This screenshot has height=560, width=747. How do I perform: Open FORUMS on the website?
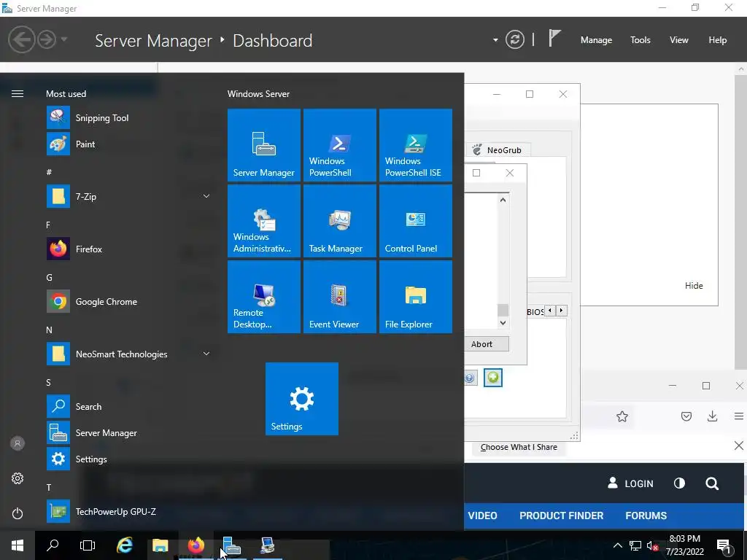(x=646, y=516)
